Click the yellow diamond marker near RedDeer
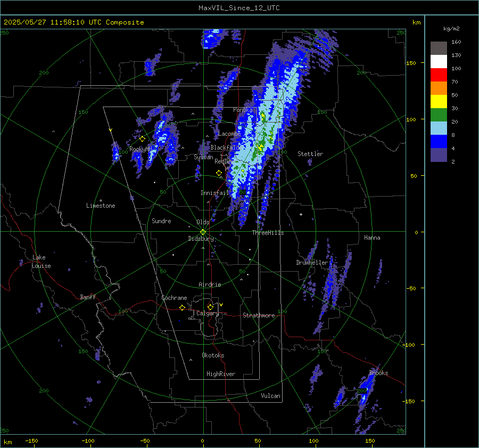This screenshot has height=448, width=479. pos(219,173)
